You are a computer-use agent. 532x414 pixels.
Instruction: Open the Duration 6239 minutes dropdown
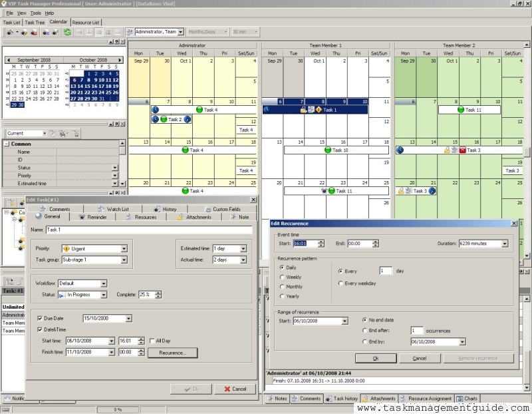[505, 244]
